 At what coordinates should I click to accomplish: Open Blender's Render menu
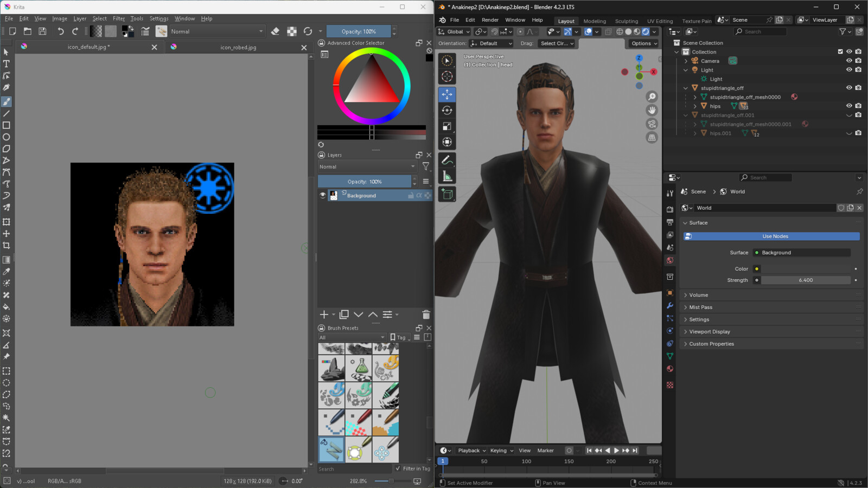tap(490, 20)
